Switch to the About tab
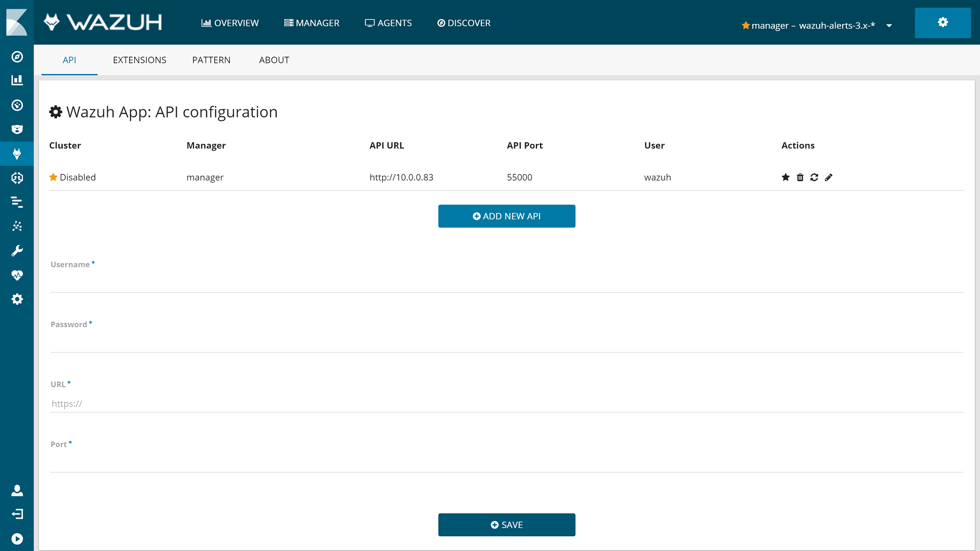Image resolution: width=980 pixels, height=551 pixels. (x=274, y=60)
